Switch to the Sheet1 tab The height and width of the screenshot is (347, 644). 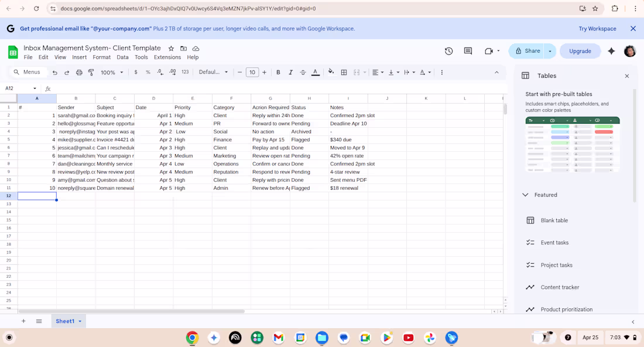[66, 321]
